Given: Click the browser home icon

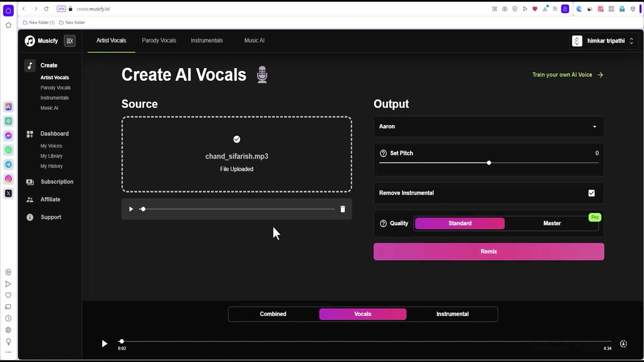Looking at the screenshot, I should [x=8, y=11].
